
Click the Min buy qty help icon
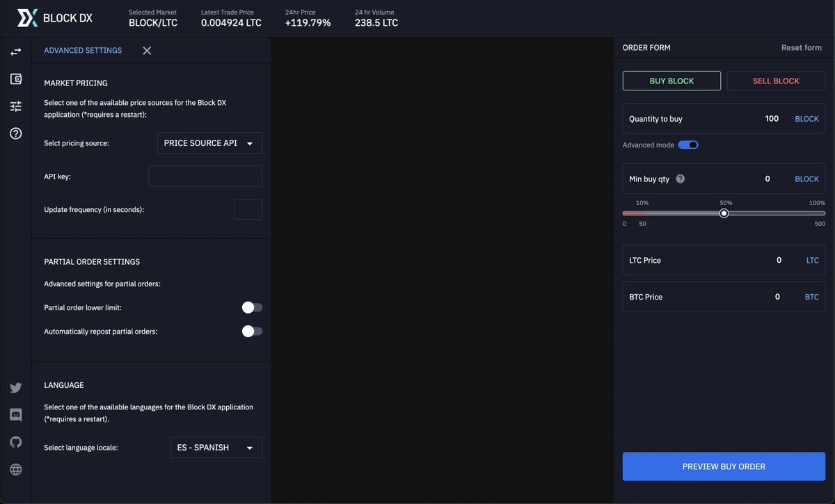pyautogui.click(x=681, y=179)
